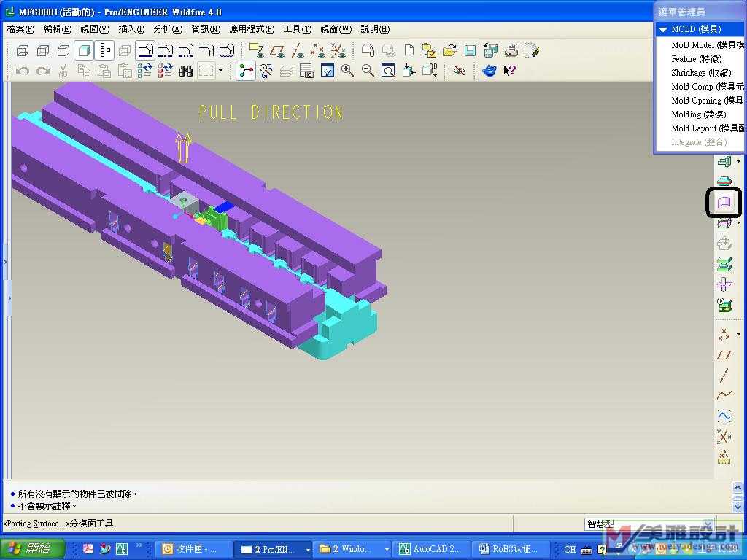Viewport: 747px width, 560px height.
Task: Select the sketch curve tool icon
Action: tap(724, 395)
